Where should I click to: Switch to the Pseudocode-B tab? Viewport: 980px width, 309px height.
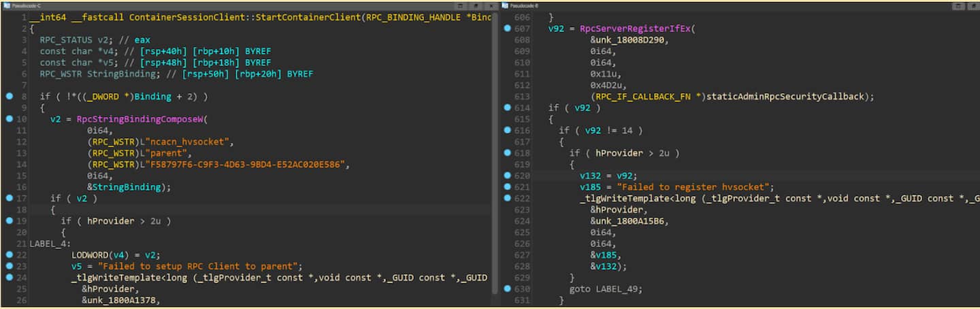tap(524, 5)
